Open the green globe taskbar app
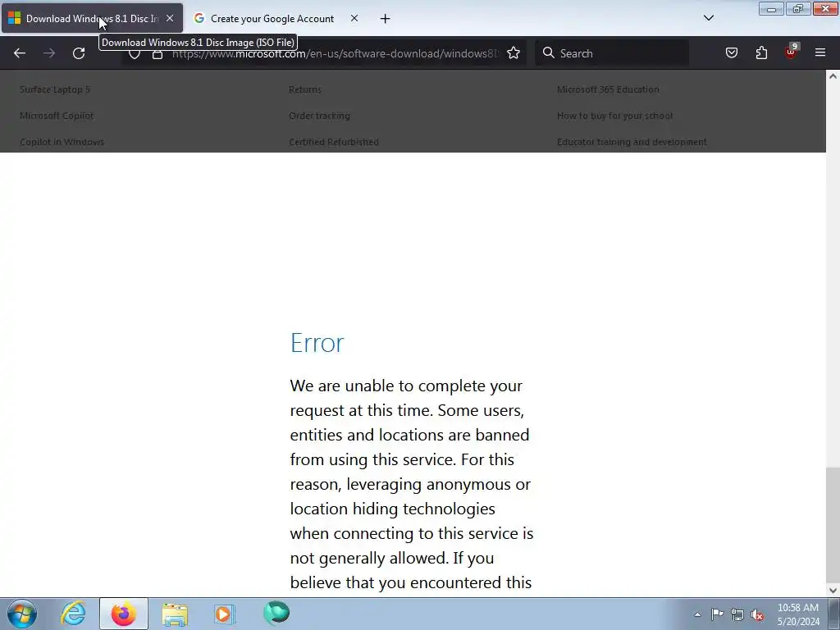The image size is (840, 630). click(x=276, y=613)
